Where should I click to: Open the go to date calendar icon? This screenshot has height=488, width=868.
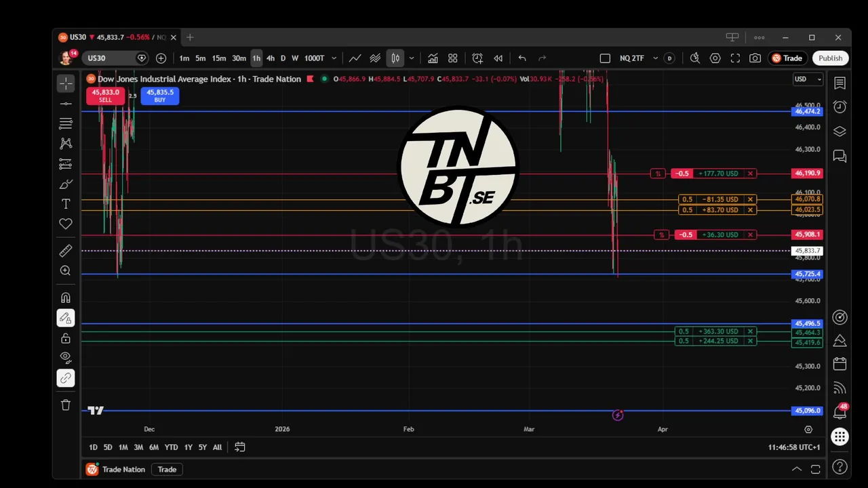[240, 447]
